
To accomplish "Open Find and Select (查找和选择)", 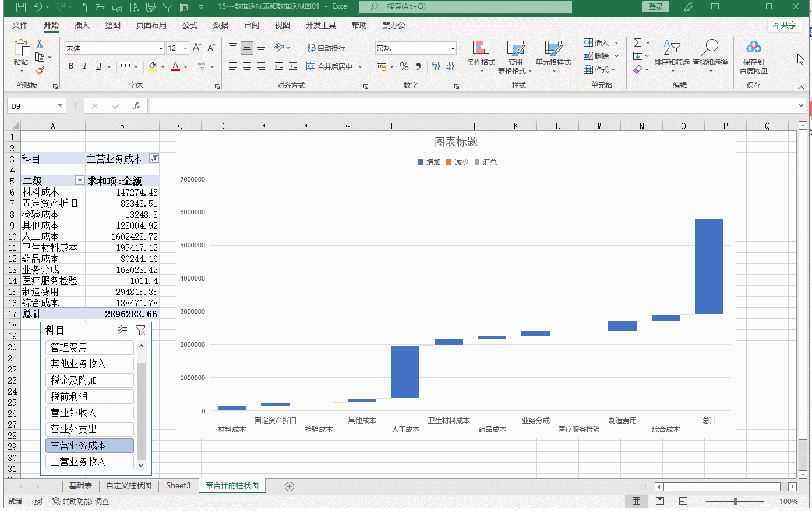I will (x=710, y=56).
